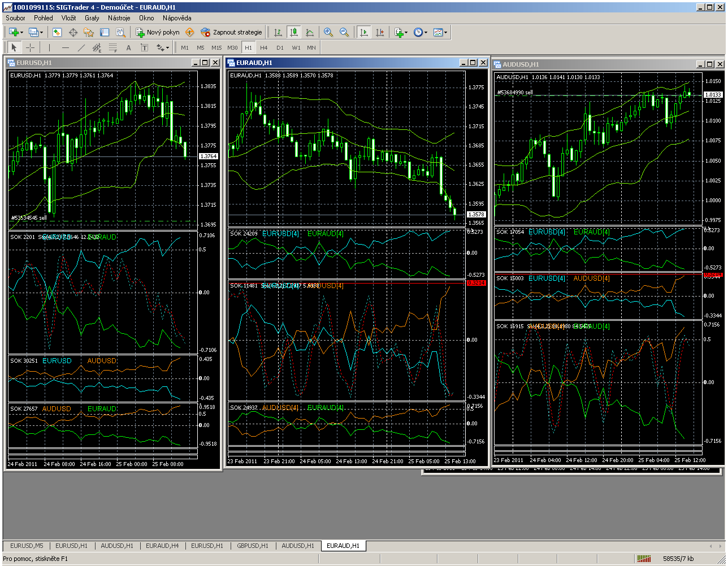Open the Strategy Tester icon
728x566 pixels.
pos(120,32)
